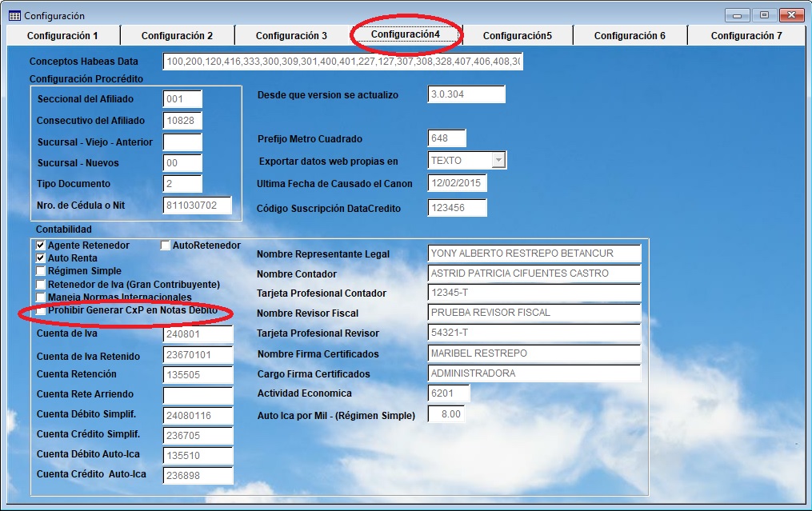Switch to the Configuración 7 tab

click(x=746, y=36)
